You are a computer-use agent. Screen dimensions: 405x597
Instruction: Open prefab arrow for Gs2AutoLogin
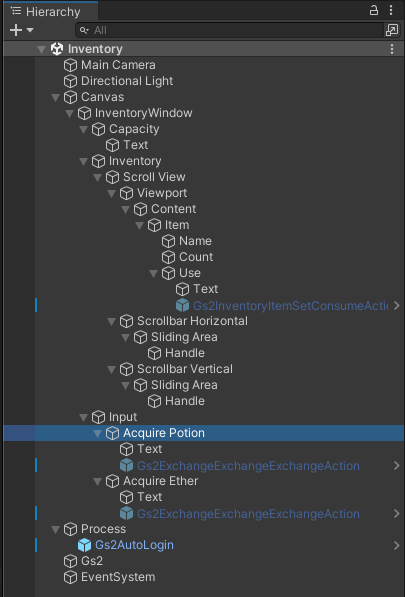coord(397,545)
